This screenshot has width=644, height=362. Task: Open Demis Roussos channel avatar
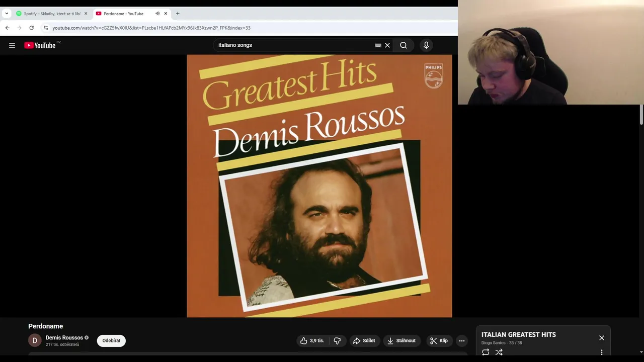35,340
